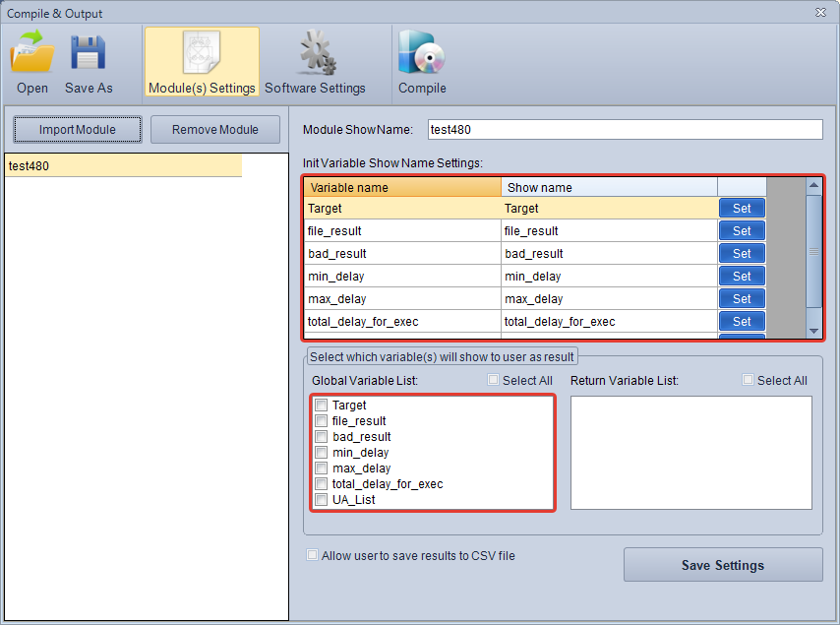Tick the min_delay checkbox in the Global Variable List
The image size is (840, 625).
click(321, 453)
